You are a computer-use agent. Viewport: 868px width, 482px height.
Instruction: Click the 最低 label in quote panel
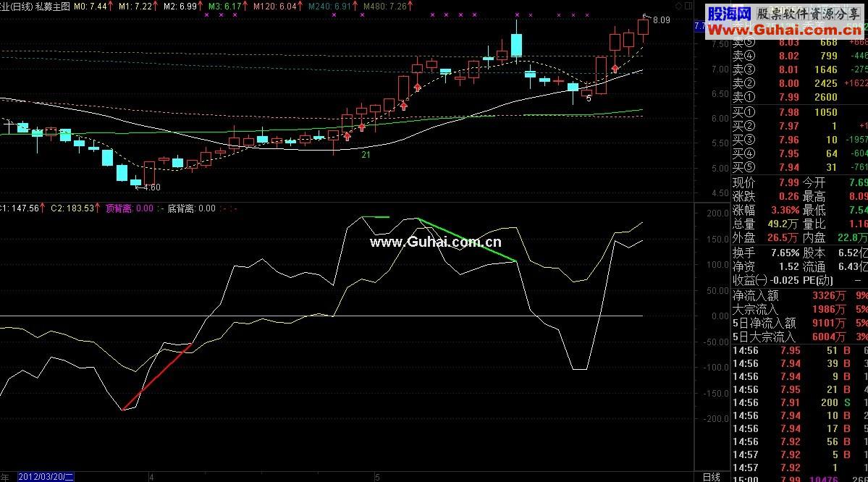coord(814,211)
